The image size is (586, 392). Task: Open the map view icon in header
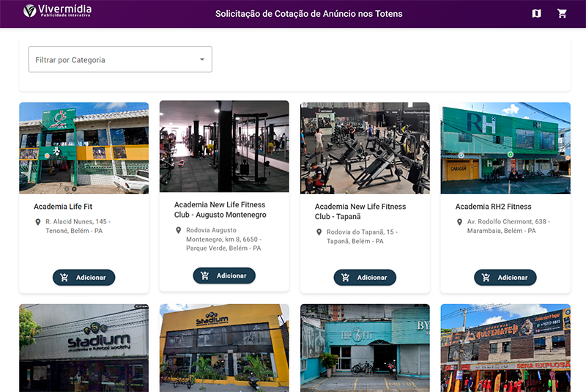pyautogui.click(x=536, y=13)
